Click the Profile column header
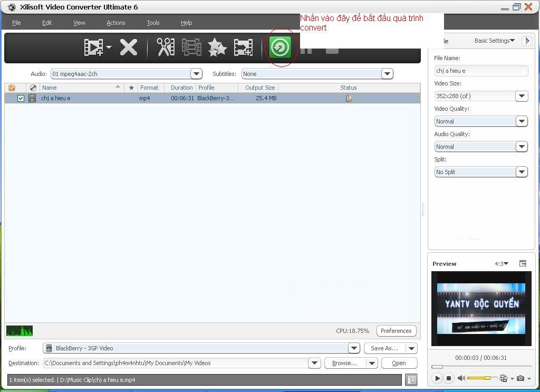 click(217, 88)
